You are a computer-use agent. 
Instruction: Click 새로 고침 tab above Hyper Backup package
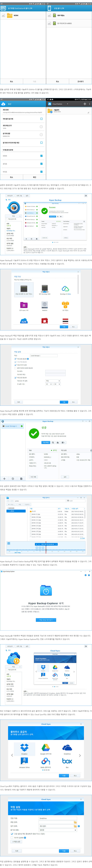[19, 196]
